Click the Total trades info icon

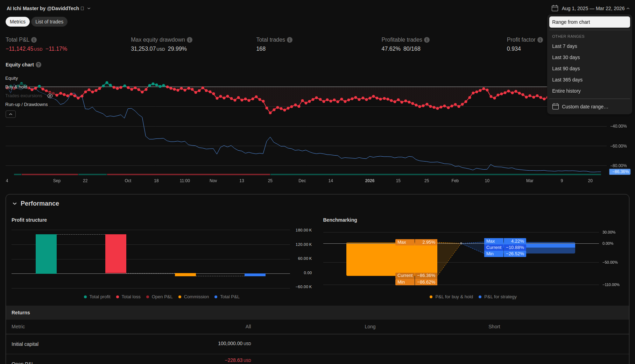290,40
